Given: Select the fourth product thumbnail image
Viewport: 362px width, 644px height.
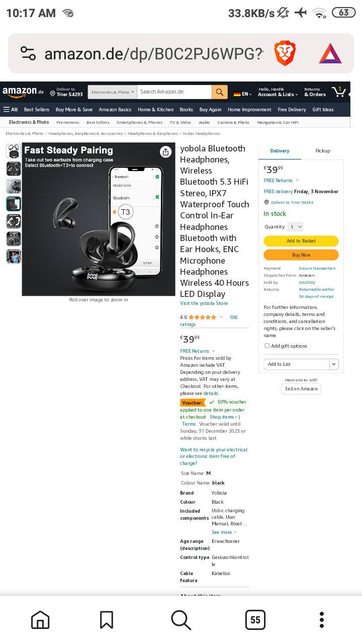Looking at the screenshot, I should point(14,204).
